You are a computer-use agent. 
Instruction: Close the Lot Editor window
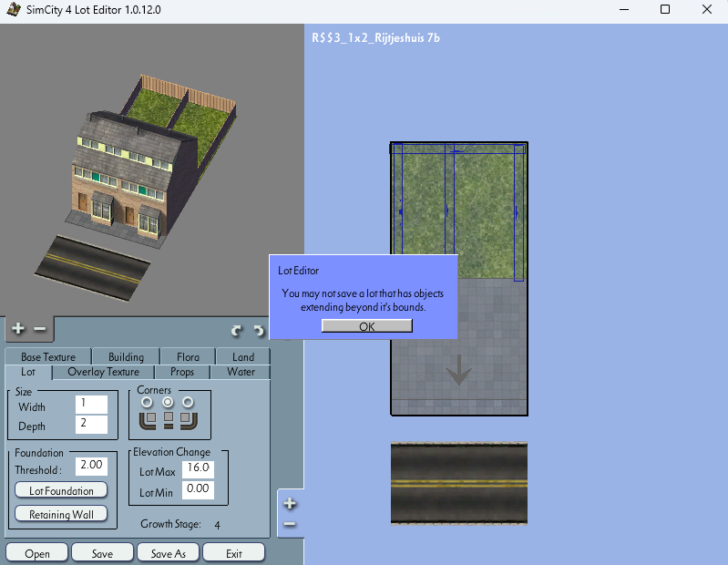click(707, 9)
